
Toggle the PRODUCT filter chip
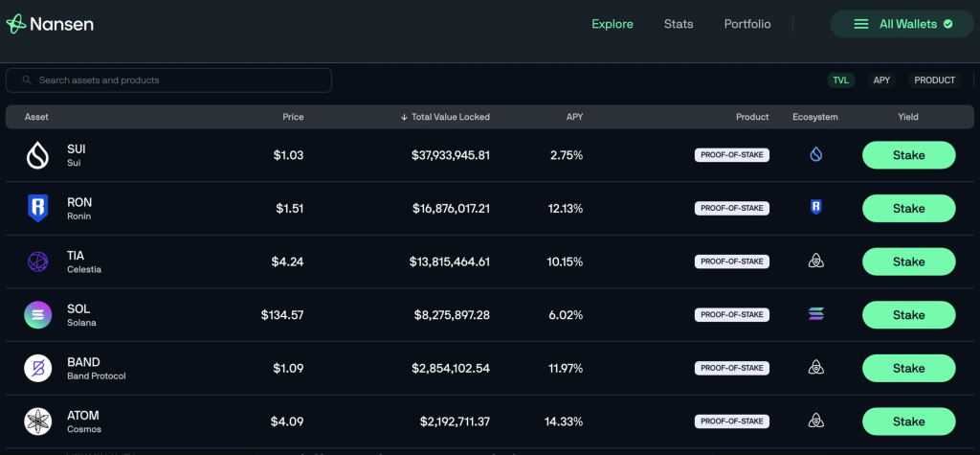tap(934, 80)
